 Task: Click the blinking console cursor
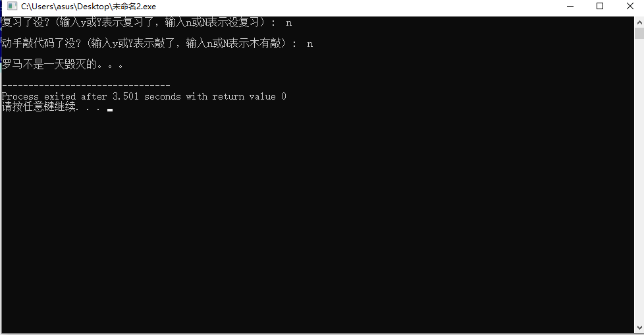pos(110,110)
